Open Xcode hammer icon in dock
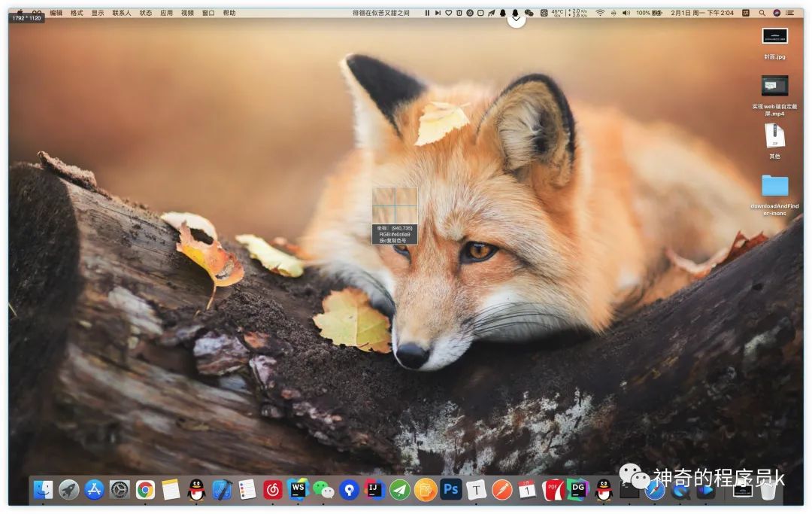Screen dimensions: 812x514 (x=222, y=490)
